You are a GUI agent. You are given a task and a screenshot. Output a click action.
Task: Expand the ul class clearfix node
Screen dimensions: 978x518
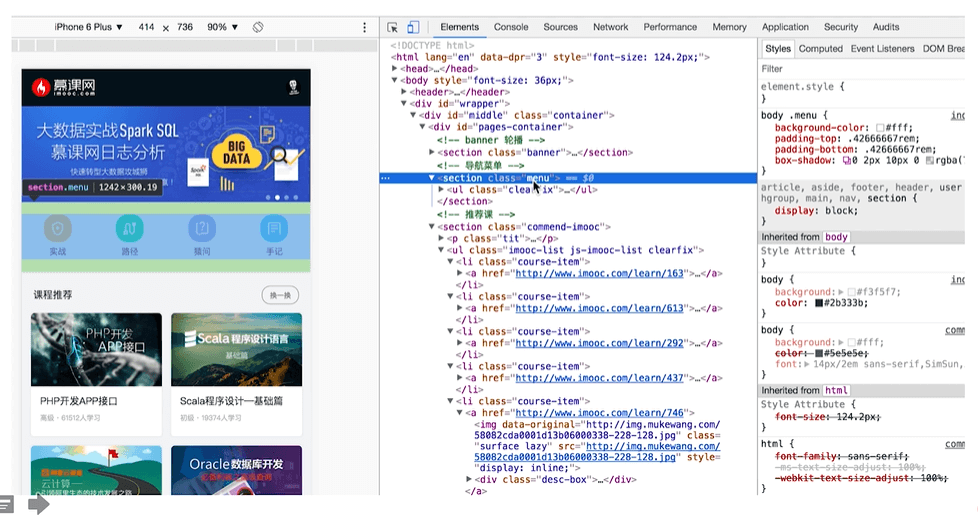[441, 190]
